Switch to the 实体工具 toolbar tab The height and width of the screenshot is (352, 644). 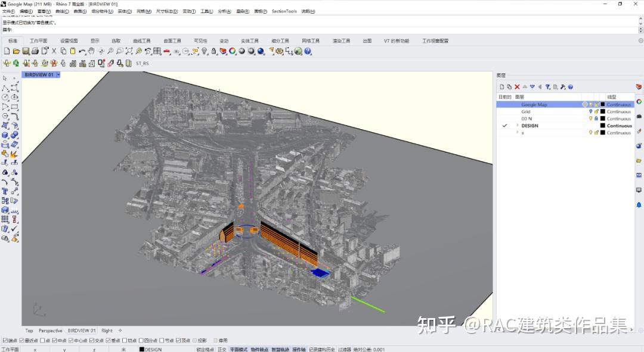(250, 41)
